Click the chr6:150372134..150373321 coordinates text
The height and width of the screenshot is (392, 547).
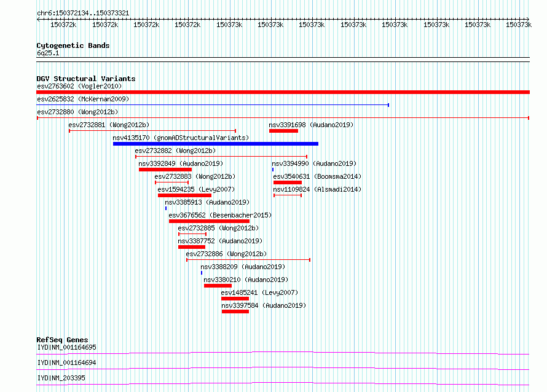click(83, 13)
